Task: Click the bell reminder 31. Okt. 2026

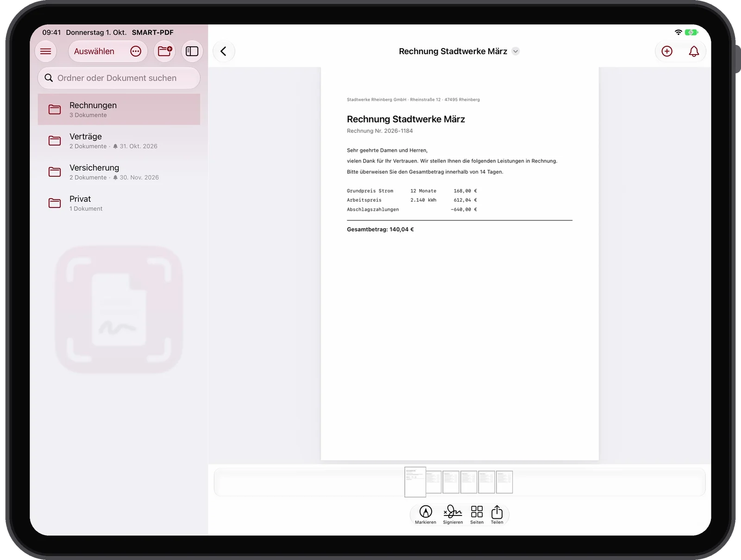Action: click(x=135, y=146)
